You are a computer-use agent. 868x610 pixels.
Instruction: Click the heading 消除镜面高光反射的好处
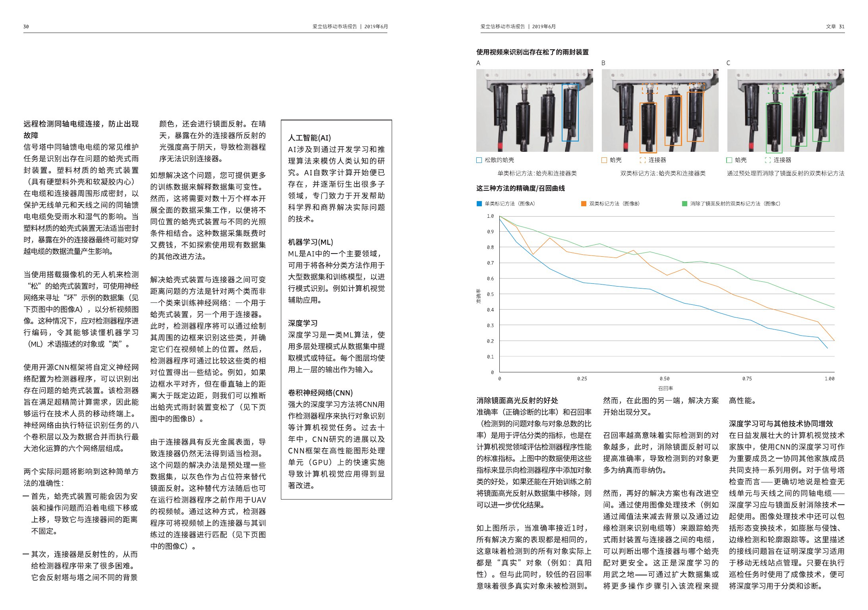tap(517, 401)
